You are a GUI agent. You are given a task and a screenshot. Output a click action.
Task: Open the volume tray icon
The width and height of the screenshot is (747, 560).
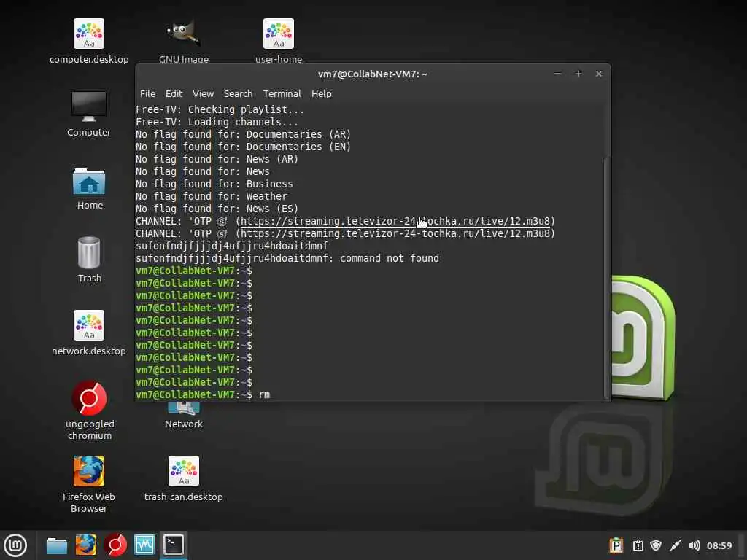694,545
